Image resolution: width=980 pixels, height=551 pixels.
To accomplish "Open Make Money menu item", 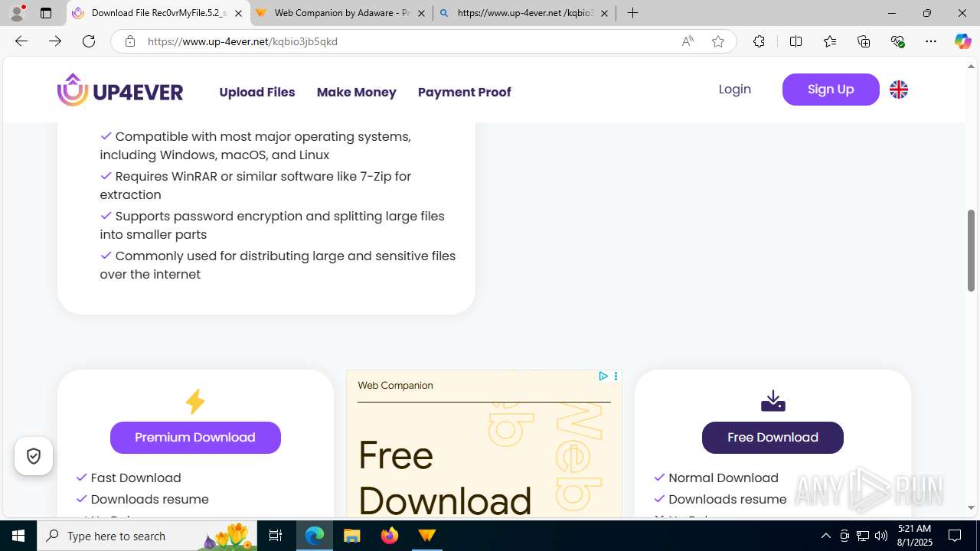I will pos(357,92).
